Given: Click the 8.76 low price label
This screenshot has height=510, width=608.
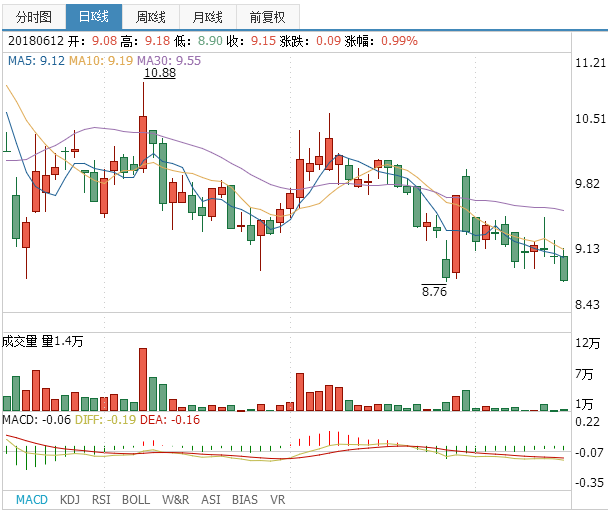Looking at the screenshot, I should pos(434,291).
